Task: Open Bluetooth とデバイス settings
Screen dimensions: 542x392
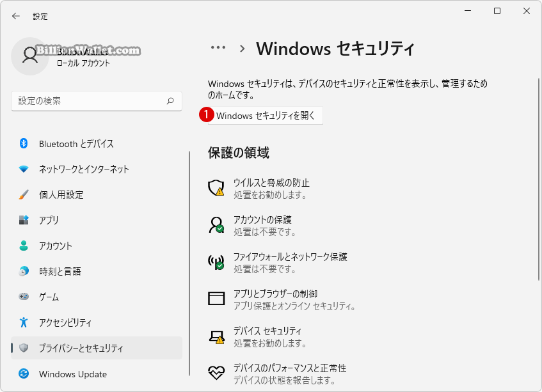Action: [x=97, y=143]
